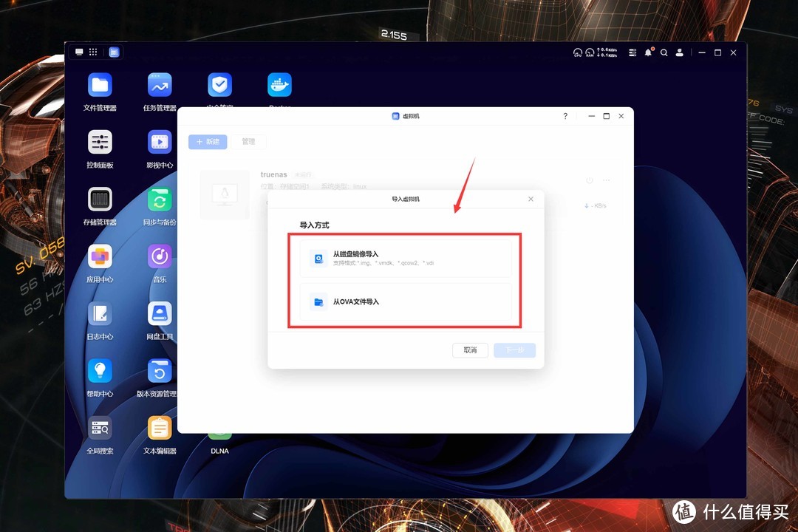The height and width of the screenshot is (532, 798).
Task: Launch 控制面板 from the desktop
Action: click(100, 143)
